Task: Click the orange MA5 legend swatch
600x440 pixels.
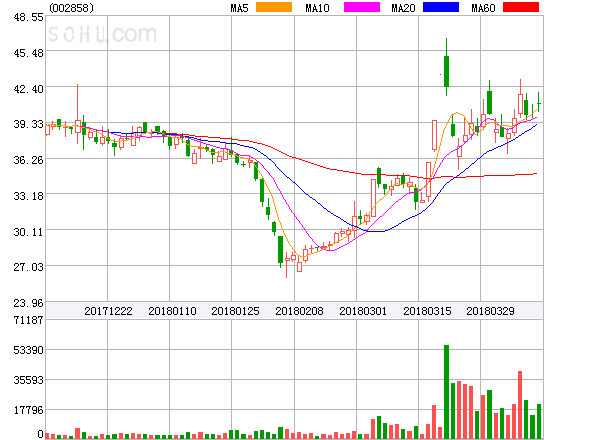Action: click(x=274, y=7)
